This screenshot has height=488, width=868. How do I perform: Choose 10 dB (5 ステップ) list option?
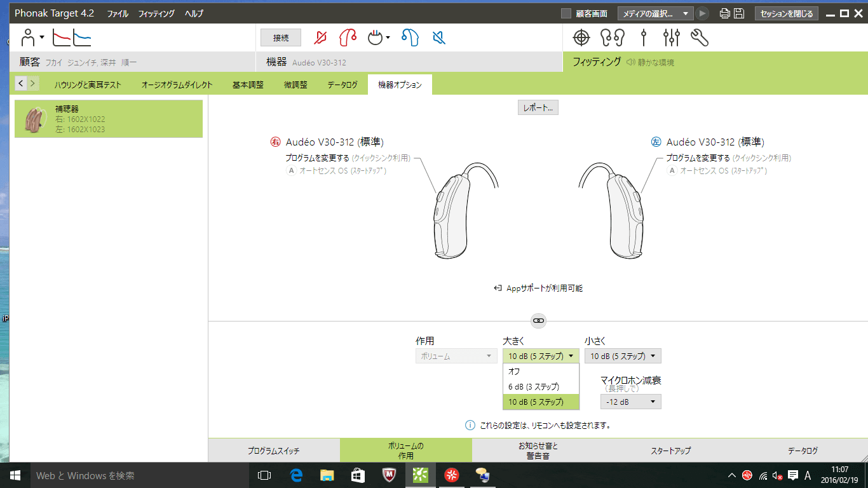(x=541, y=402)
